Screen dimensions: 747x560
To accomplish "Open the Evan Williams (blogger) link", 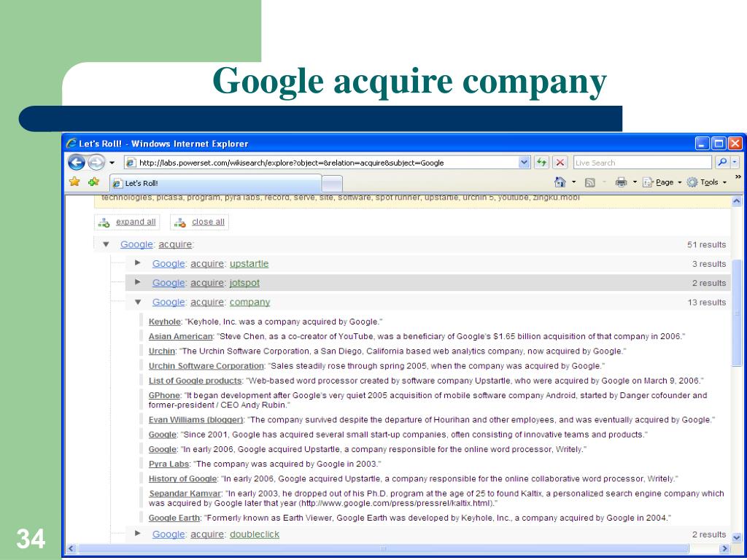I will point(196,420).
